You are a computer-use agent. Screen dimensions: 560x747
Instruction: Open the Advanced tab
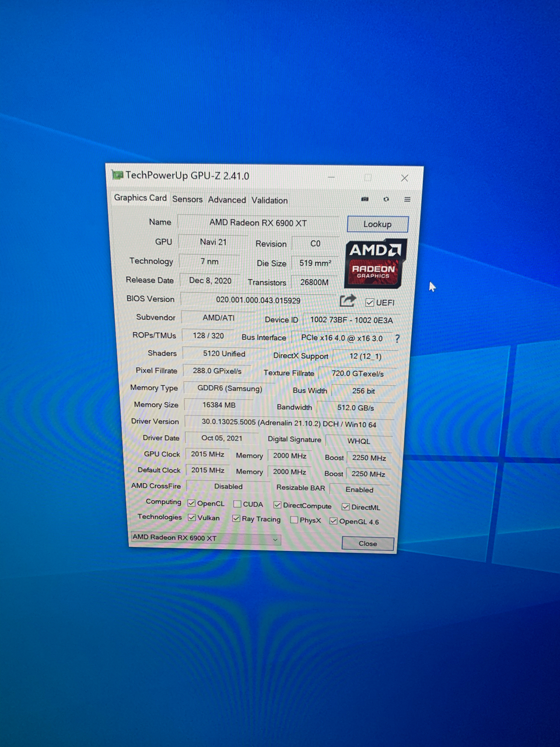click(226, 200)
